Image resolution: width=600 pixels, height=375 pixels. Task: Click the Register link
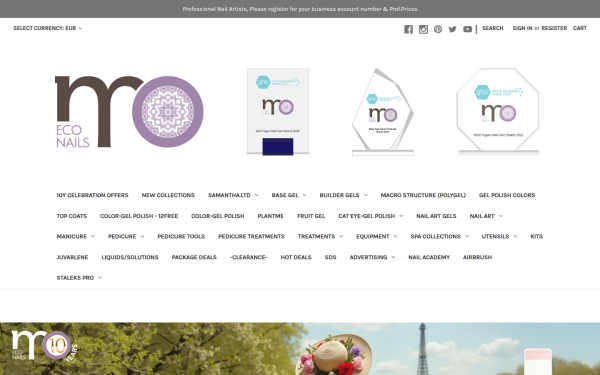coord(554,28)
